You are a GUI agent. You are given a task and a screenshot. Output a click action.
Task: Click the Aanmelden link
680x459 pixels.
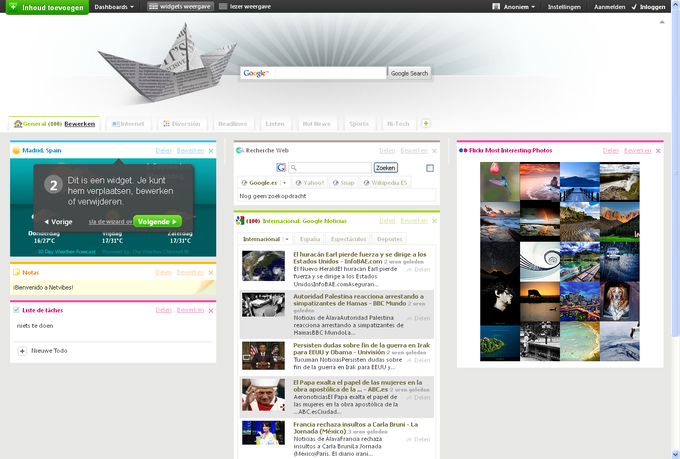pyautogui.click(x=609, y=7)
